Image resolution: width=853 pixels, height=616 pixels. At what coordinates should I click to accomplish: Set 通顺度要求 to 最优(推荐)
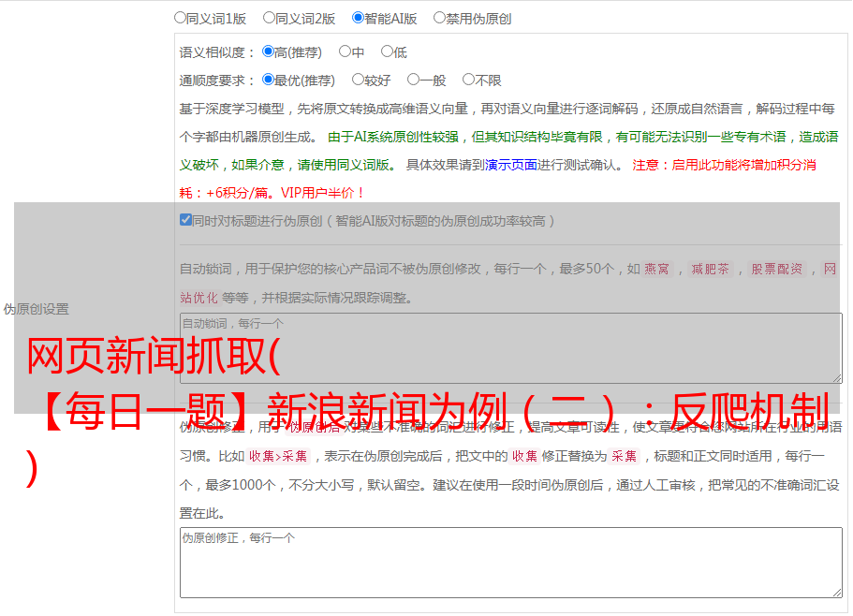click(x=268, y=81)
